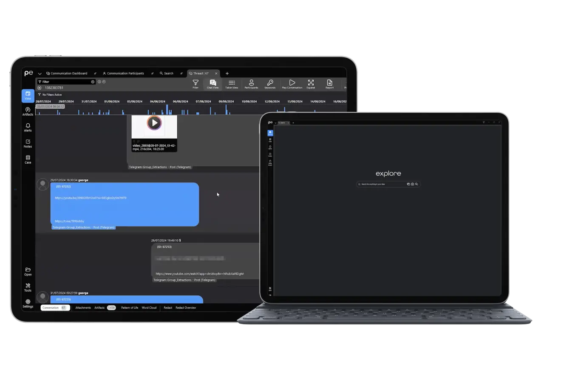
Task: Toggle the Expand view button
Action: [x=311, y=84]
